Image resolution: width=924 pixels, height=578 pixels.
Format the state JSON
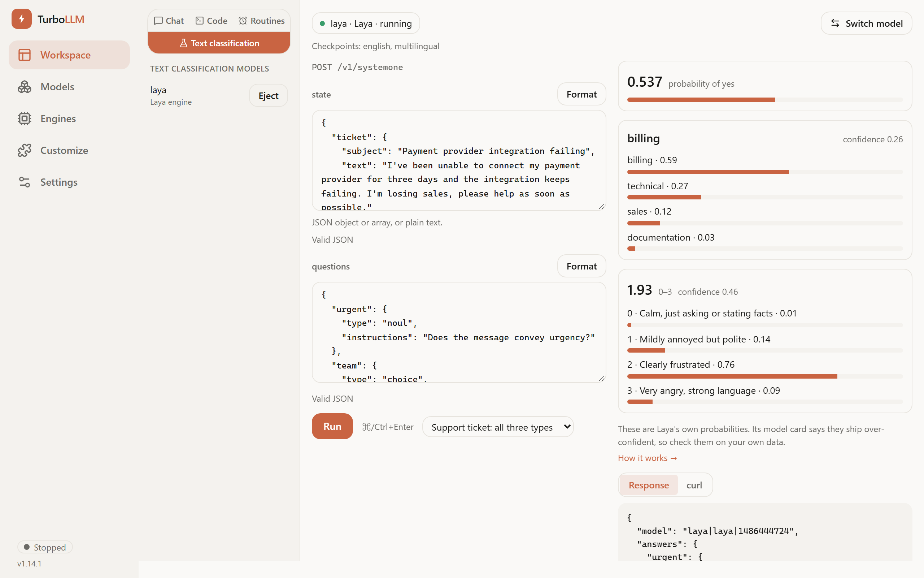pyautogui.click(x=581, y=94)
